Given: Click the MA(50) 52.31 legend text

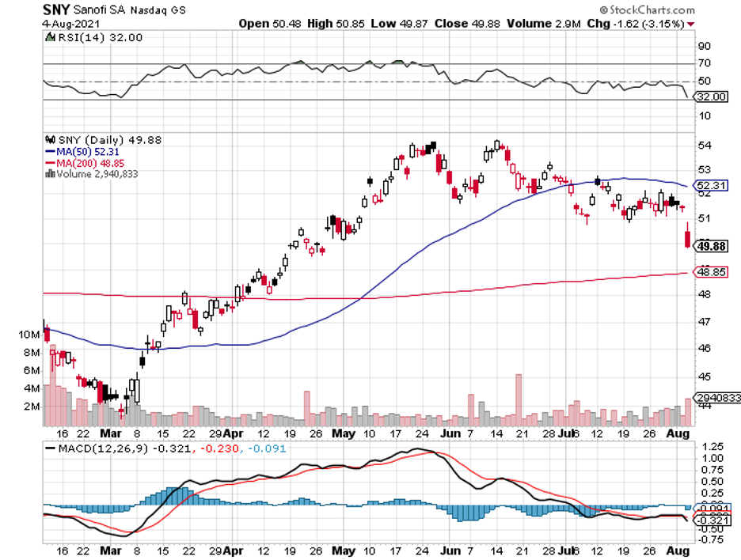Looking at the screenshot, I should [x=88, y=152].
